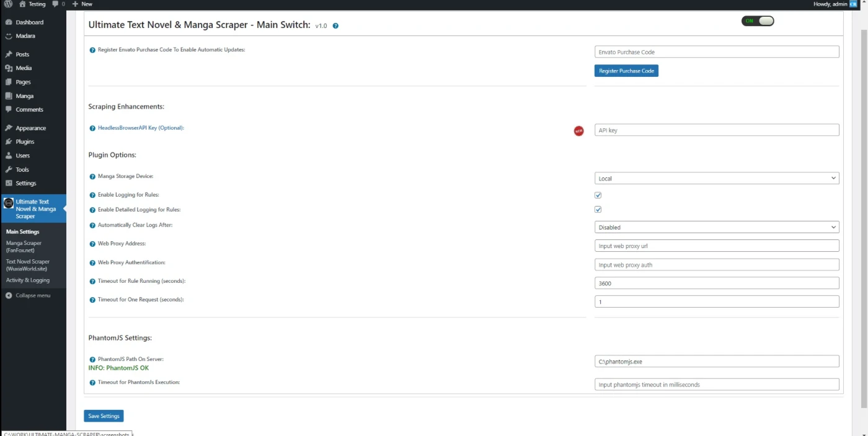Click help icon for HeadlessBrowserAPI Key

click(92, 128)
